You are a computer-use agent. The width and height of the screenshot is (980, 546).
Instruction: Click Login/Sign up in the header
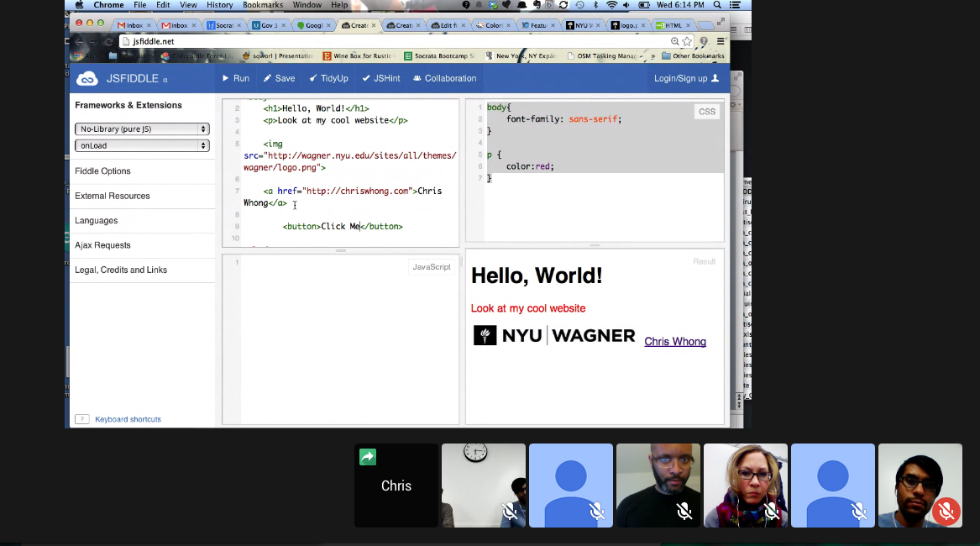click(x=686, y=78)
